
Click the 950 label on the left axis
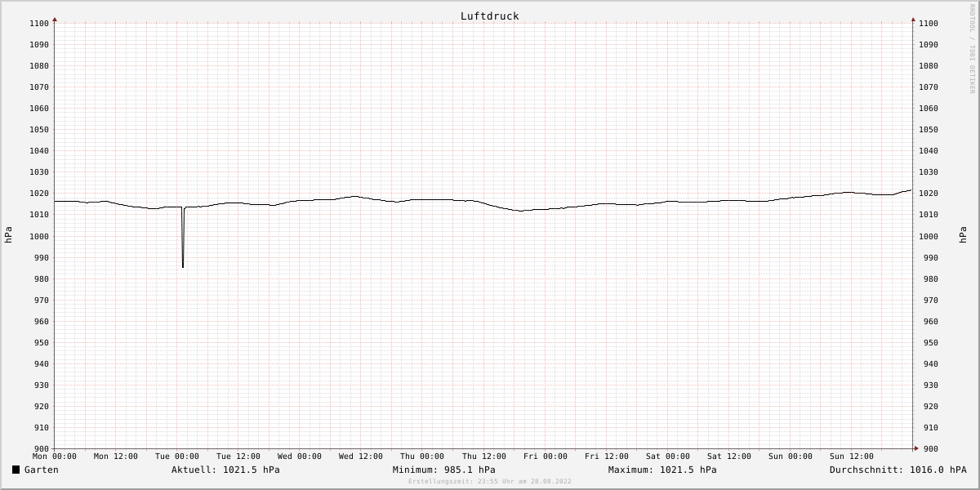[x=42, y=343]
